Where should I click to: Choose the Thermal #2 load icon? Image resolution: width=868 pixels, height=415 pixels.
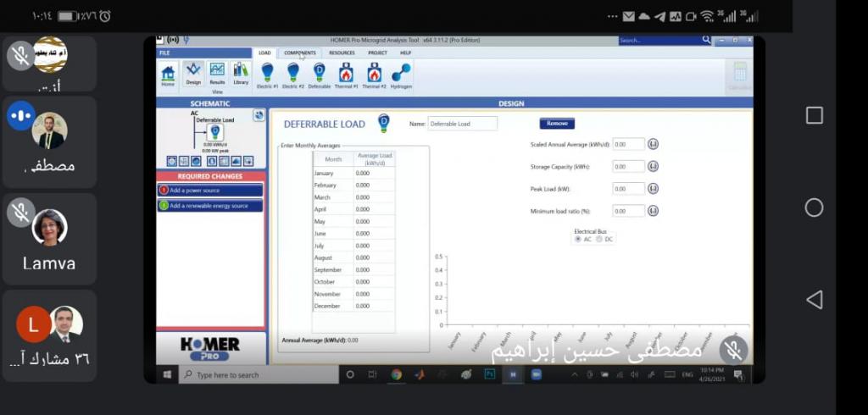[373, 73]
